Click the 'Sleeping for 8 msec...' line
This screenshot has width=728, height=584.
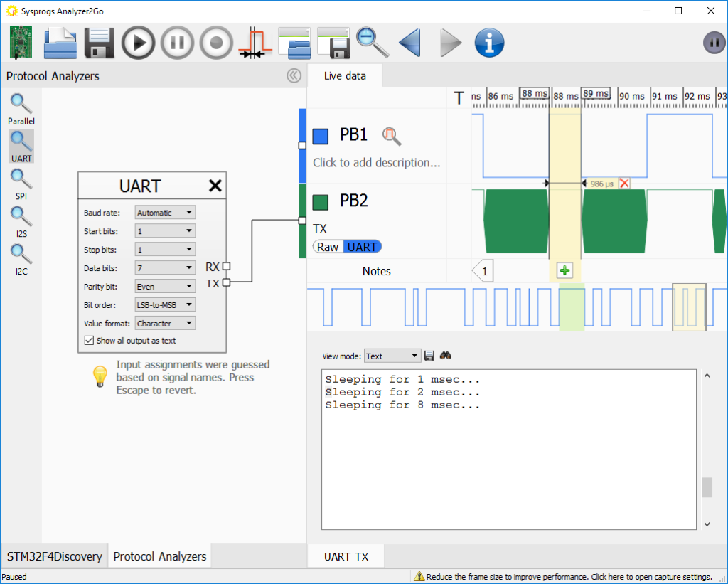pos(402,405)
